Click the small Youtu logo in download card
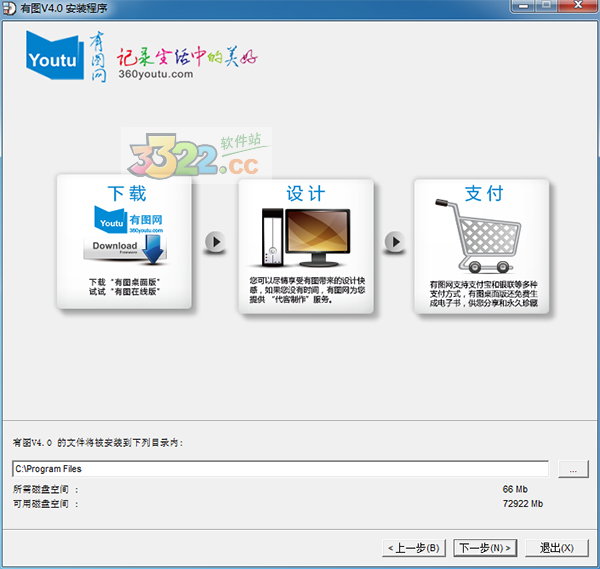600x569 pixels. tap(111, 219)
